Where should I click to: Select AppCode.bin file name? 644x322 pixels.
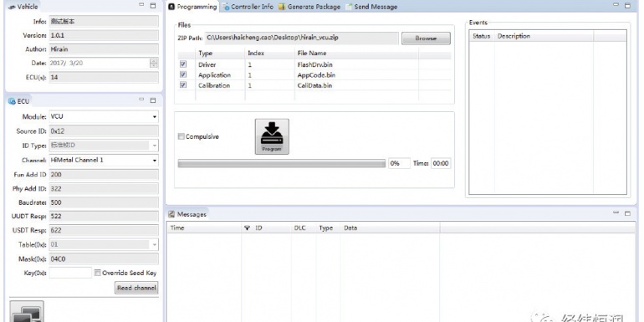[316, 75]
